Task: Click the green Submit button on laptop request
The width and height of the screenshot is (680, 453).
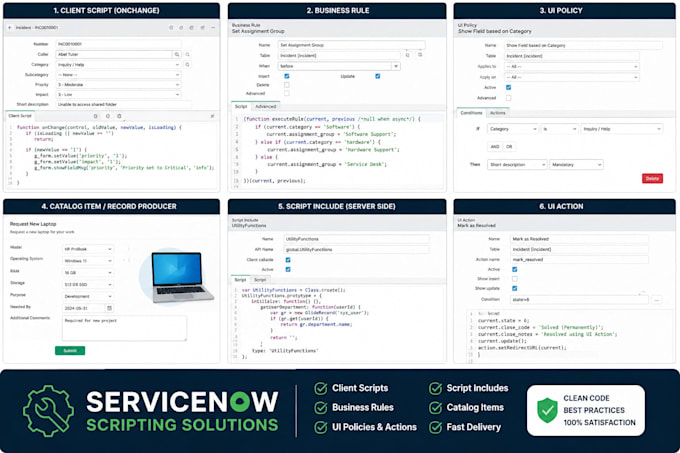Action: click(70, 350)
